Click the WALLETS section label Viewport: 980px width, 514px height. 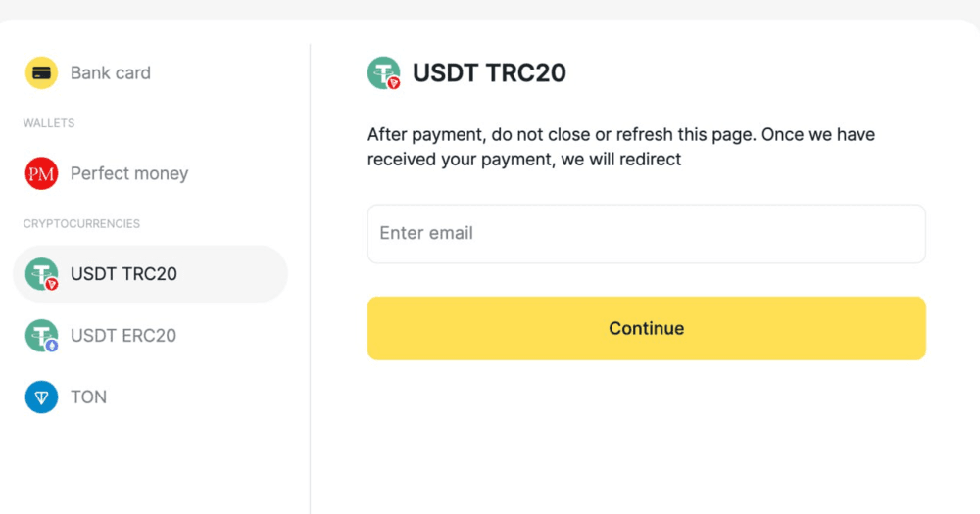49,123
